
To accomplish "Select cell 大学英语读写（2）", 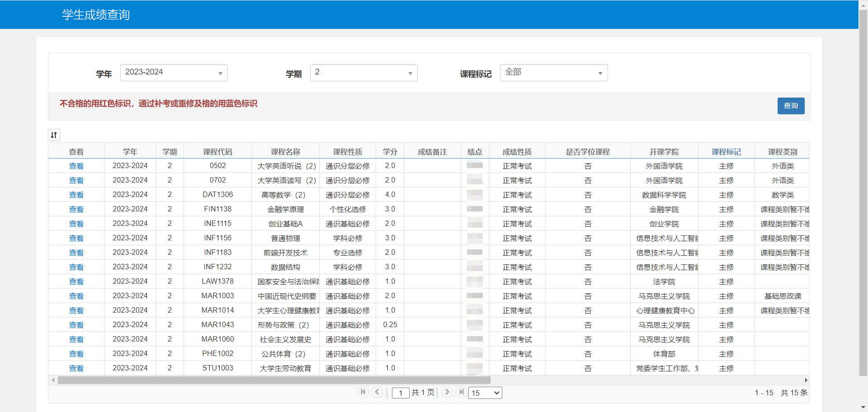I will 286,180.
